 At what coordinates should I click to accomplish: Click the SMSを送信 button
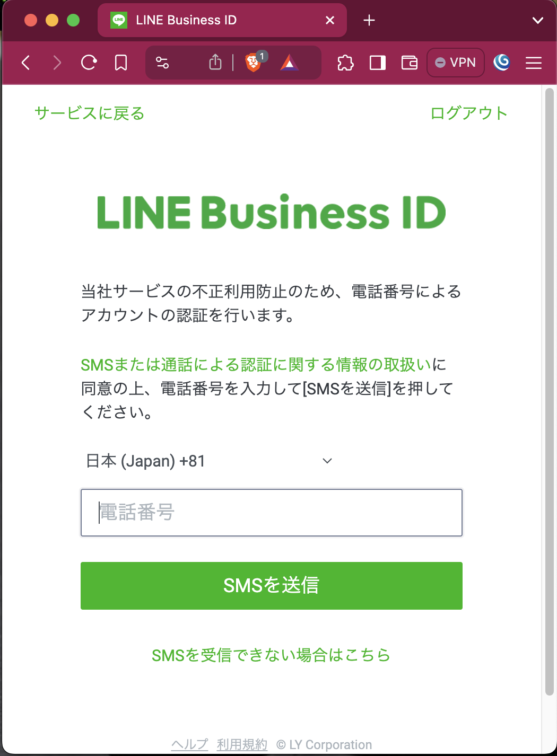pos(272,585)
